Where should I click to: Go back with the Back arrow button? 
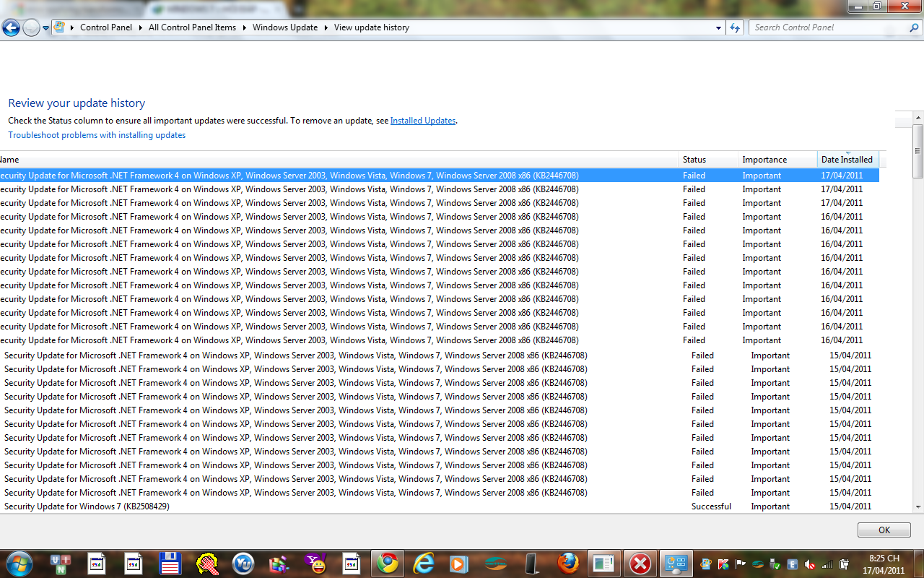[x=11, y=28]
